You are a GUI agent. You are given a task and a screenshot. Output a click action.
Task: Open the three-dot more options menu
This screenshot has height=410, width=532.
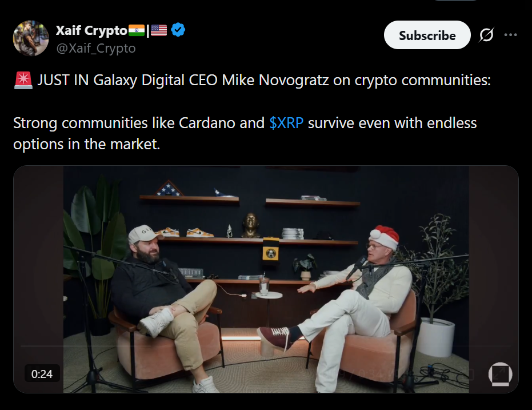(510, 35)
